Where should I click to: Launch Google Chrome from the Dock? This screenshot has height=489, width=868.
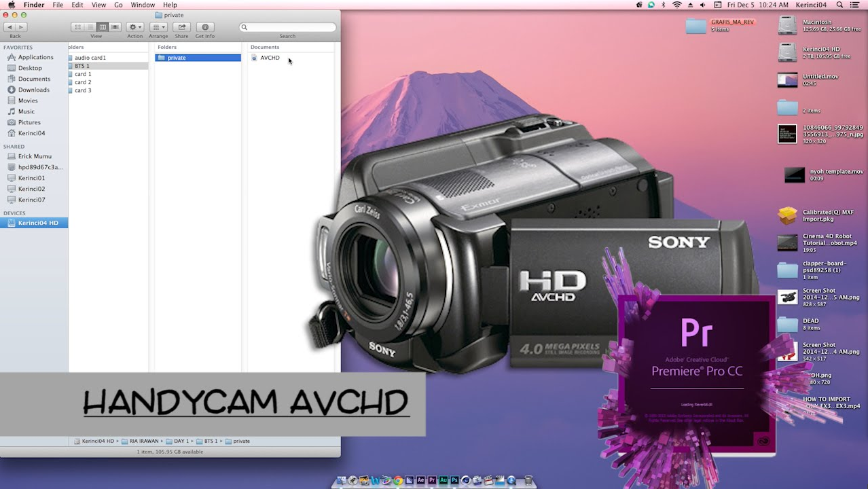(398, 480)
